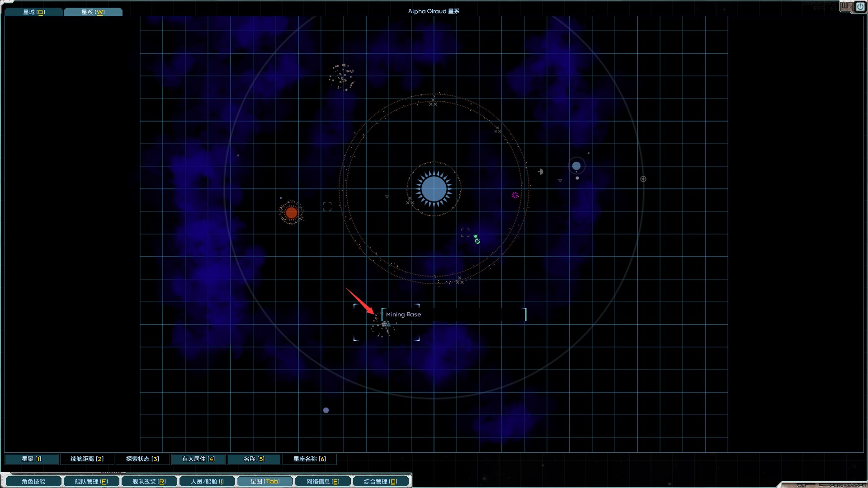Select the ringed blue planet
Viewport: 868px width, 488px height.
[576, 166]
